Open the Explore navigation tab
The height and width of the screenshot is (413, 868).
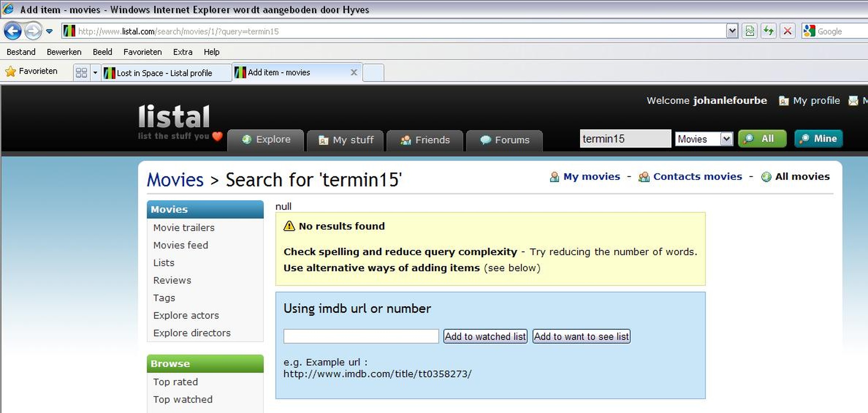coord(266,140)
